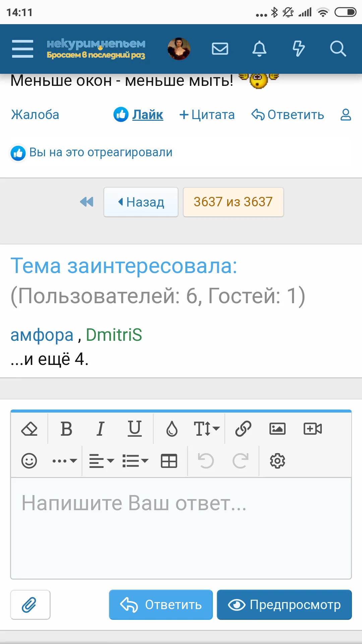The image size is (362, 644).
Task: Open the text color droplet picker
Action: 172,429
